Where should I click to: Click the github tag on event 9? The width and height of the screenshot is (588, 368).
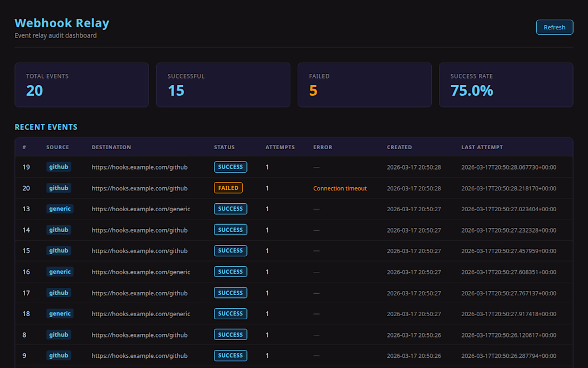point(59,356)
